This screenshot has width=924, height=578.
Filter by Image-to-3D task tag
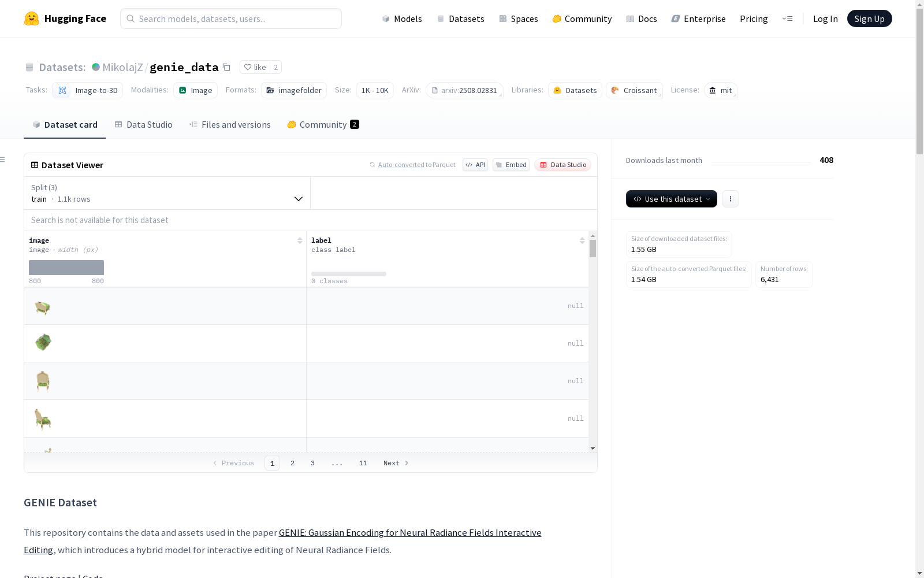click(87, 90)
